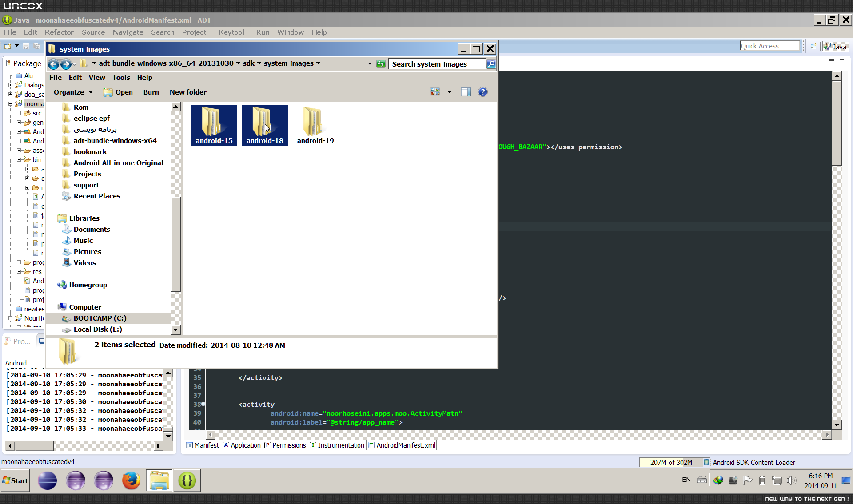The image size is (853, 504).
Task: Collapse the moona project tree node
Action: pyautogui.click(x=10, y=103)
